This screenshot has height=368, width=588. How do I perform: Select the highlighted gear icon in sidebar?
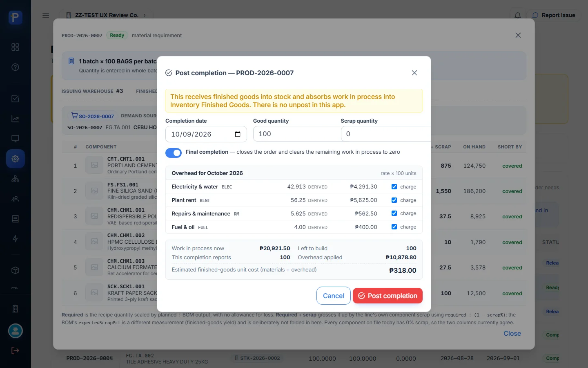(x=15, y=159)
